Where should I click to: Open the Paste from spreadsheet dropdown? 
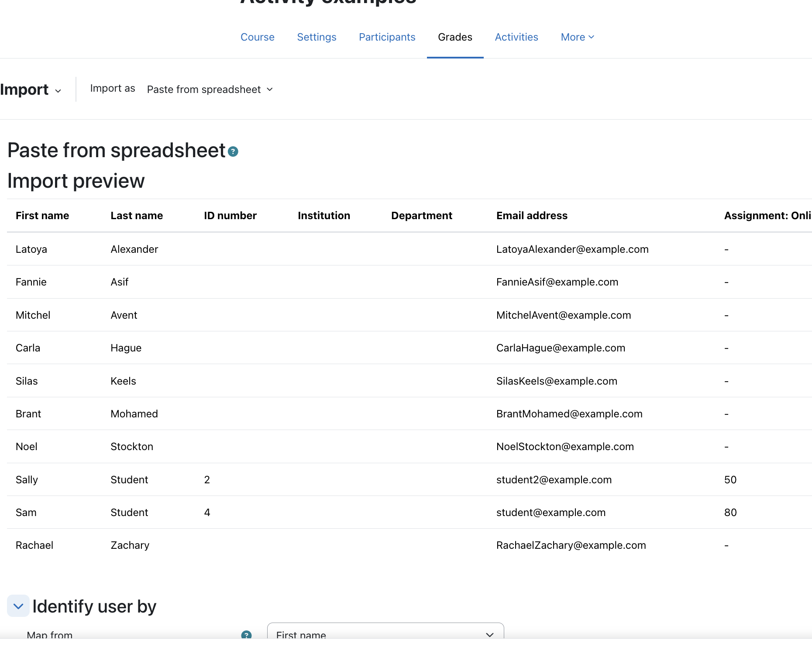pyautogui.click(x=210, y=89)
